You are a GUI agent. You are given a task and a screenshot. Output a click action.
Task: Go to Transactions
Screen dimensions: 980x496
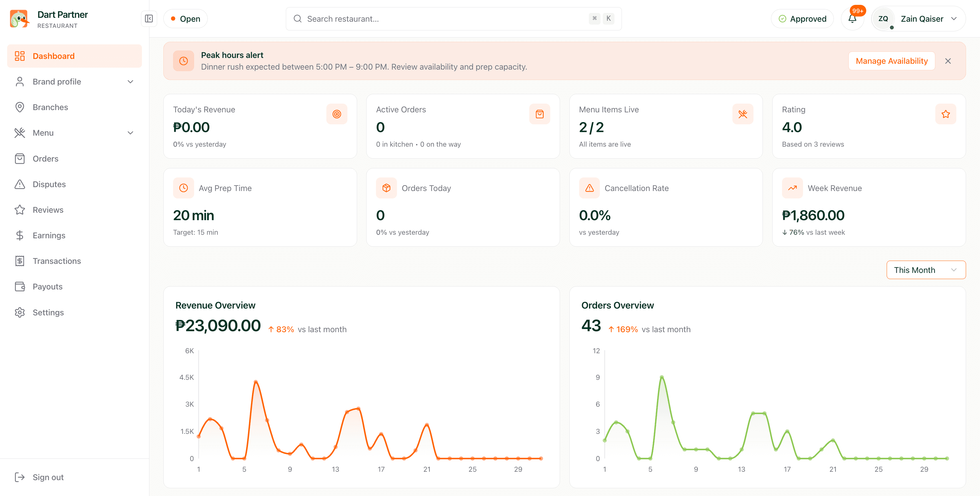point(75,261)
